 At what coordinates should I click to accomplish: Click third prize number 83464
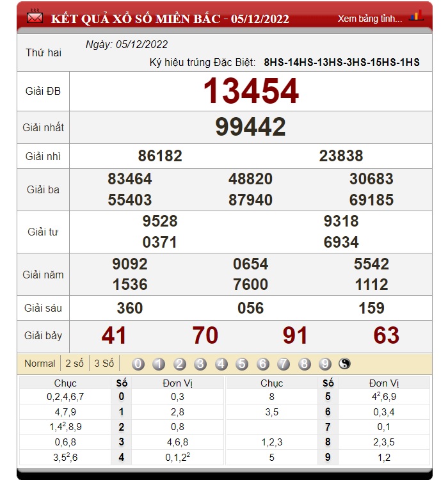[x=130, y=179]
